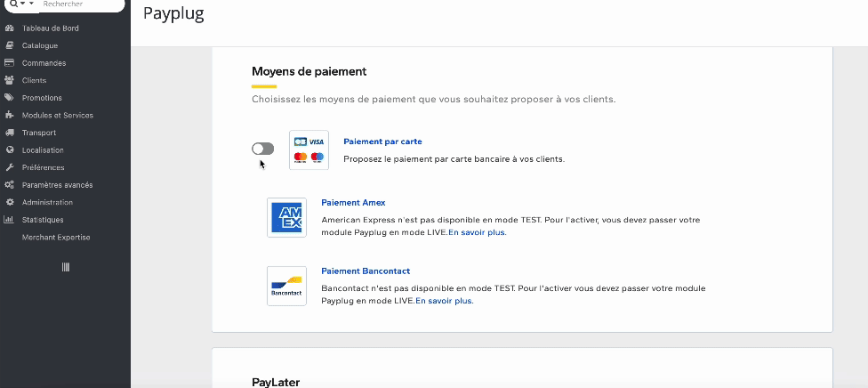Image resolution: width=868 pixels, height=388 pixels.
Task: Open the Transport menu item
Action: [39, 133]
